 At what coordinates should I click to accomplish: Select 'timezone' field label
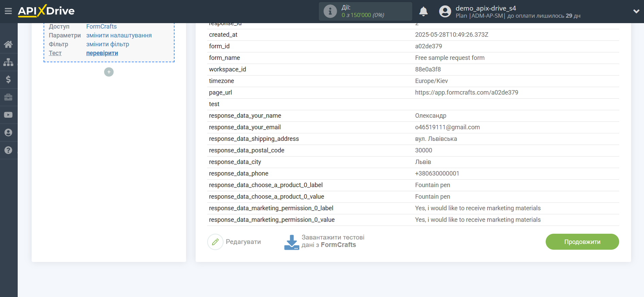(221, 81)
